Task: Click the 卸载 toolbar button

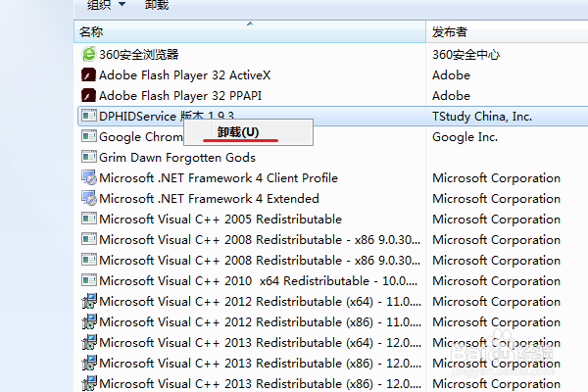Action: coord(157,5)
